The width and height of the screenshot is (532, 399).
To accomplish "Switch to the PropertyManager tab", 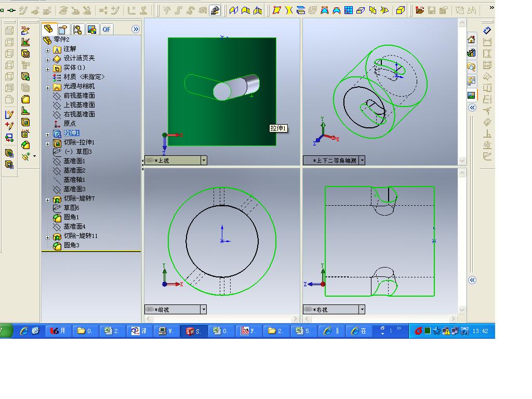I will tap(63, 30).
